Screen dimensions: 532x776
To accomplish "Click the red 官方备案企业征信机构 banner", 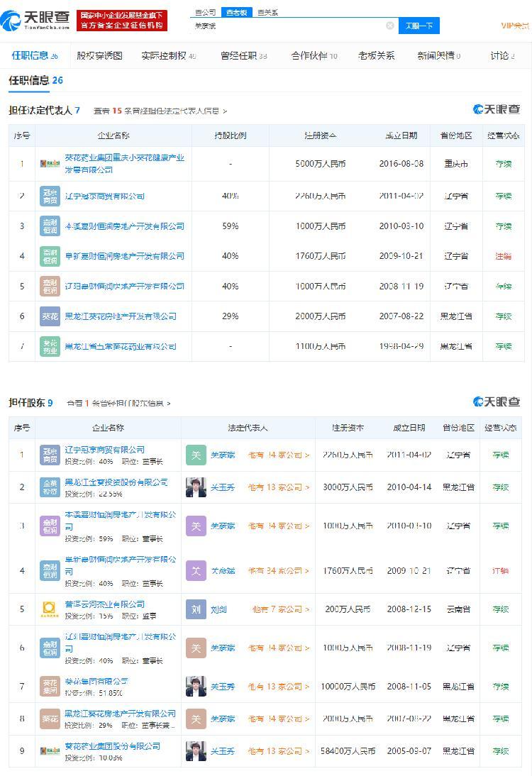I will (x=122, y=21).
